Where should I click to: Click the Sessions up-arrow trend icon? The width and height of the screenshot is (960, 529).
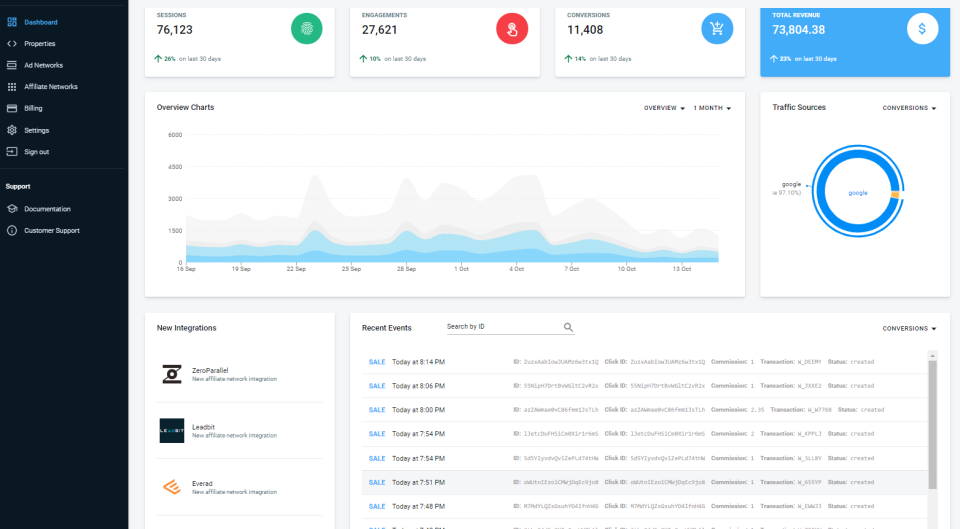[x=158, y=59]
